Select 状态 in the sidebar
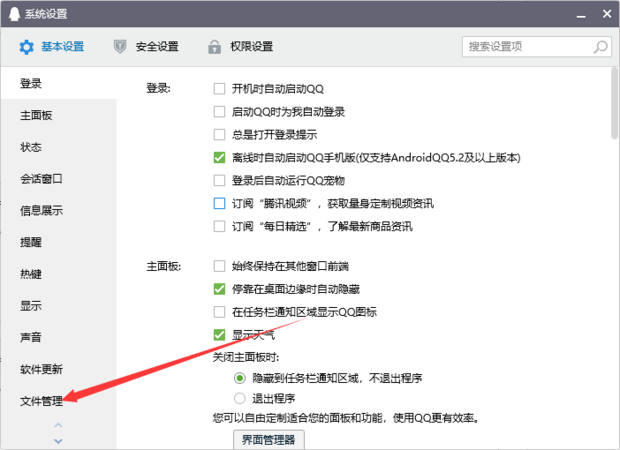Viewport: 620px width, 450px height. (59, 147)
